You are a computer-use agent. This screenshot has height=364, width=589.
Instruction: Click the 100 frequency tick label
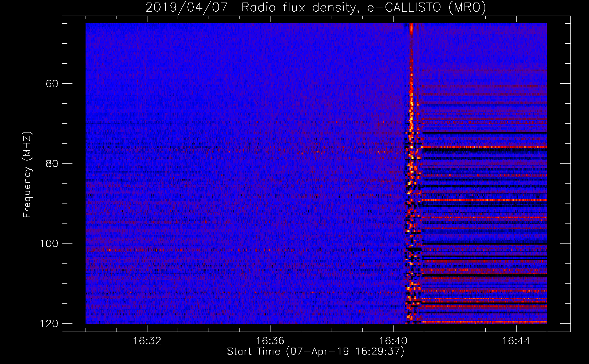pos(49,243)
